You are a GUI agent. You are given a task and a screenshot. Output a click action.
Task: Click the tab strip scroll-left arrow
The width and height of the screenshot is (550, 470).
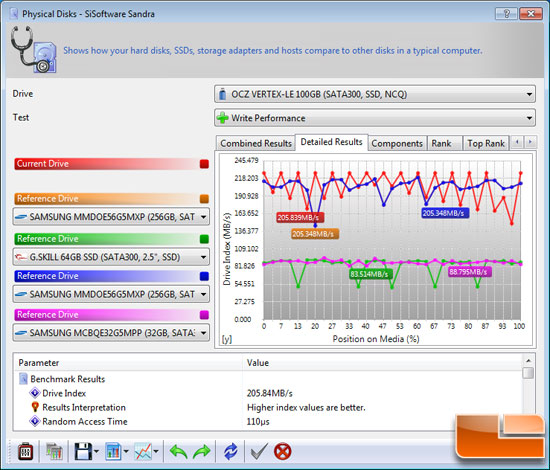click(x=517, y=142)
